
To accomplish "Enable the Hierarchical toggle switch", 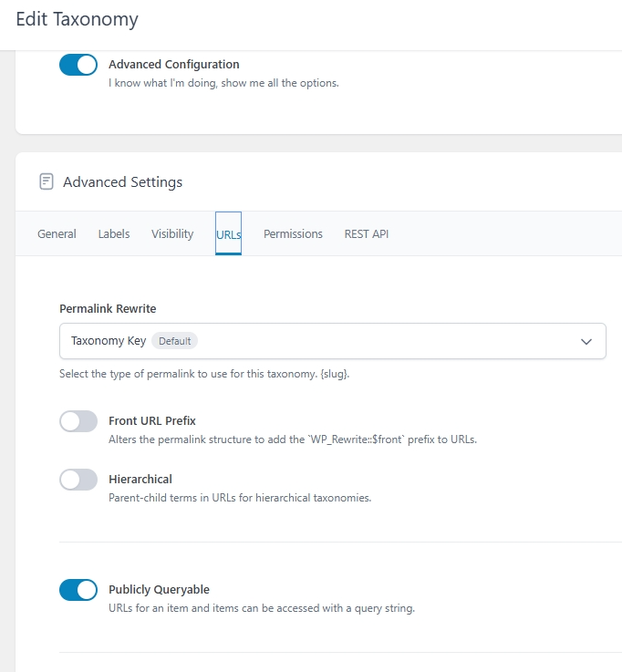I will [x=78, y=480].
